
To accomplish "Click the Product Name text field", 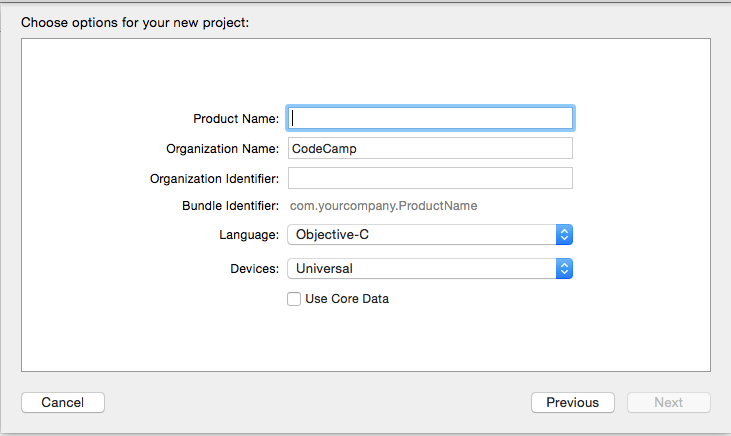I will pos(430,118).
